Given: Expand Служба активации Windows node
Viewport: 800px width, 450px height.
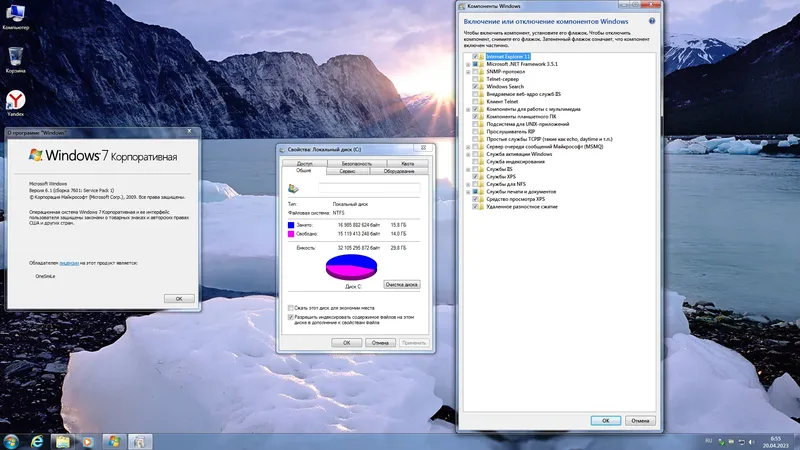Looking at the screenshot, I should 468,154.
